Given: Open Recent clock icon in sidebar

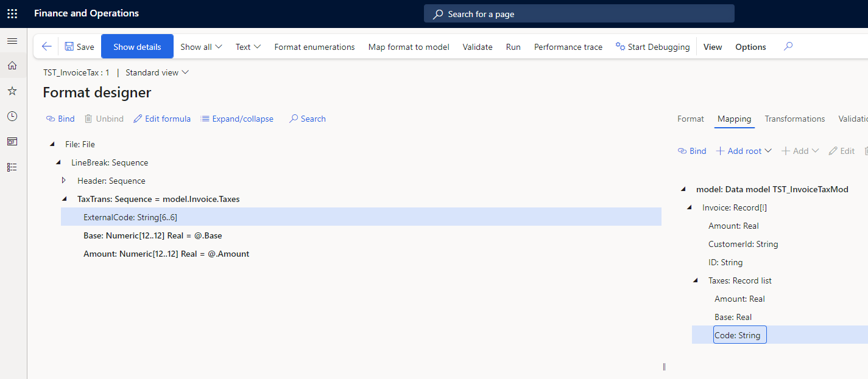Looking at the screenshot, I should click(12, 116).
